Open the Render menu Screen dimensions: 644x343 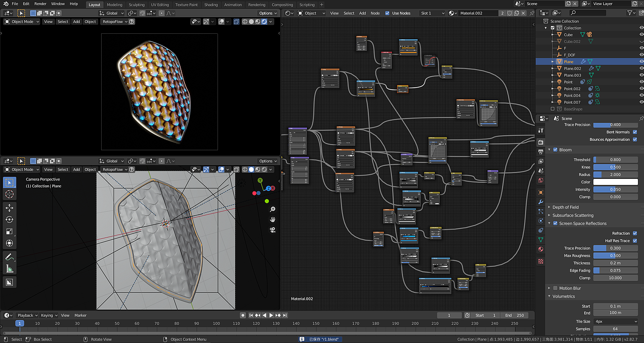pos(40,4)
